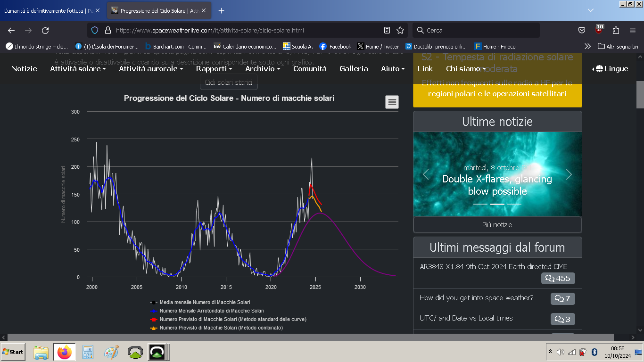
Task: Open File Explorer from the taskbar
Action: coord(41,352)
